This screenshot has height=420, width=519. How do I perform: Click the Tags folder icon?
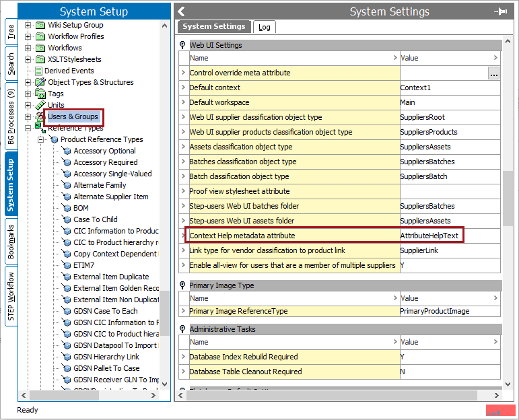40,94
